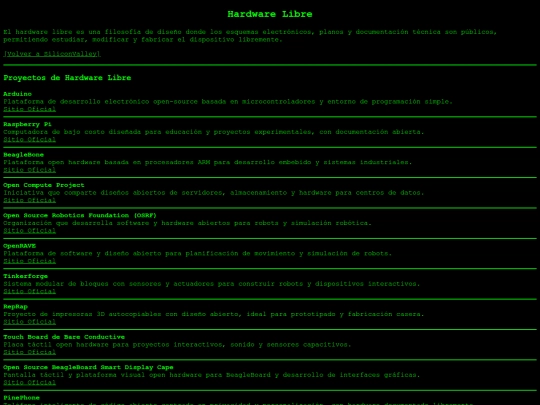
Task: Select the Arduino project name
Action: (x=18, y=94)
